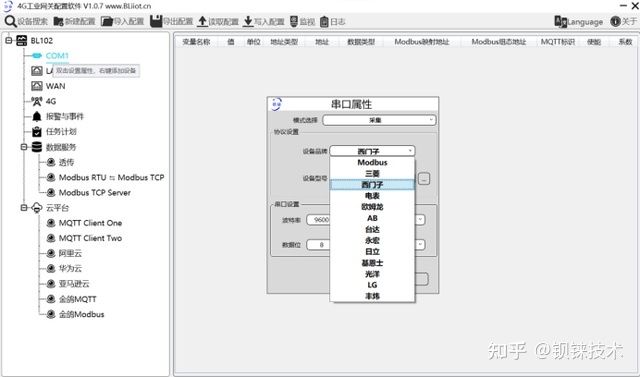Screen dimensions: 640x377
Task: Open the partly hidden dropdown right of 数据位
Action: click(420, 245)
